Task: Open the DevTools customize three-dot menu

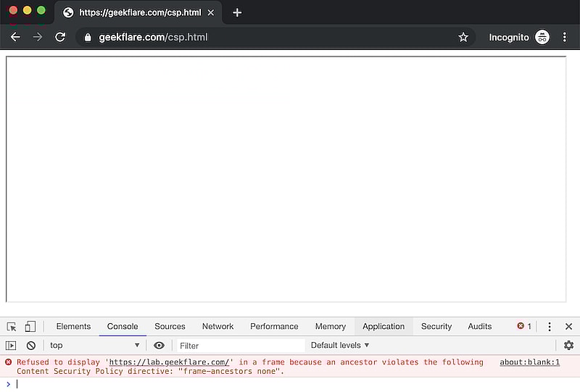Action: [550, 327]
